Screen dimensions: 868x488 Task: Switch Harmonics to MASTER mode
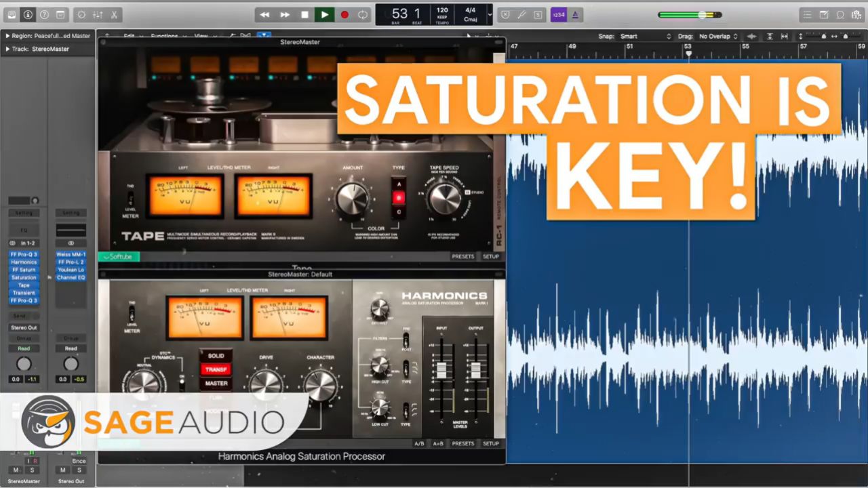click(217, 383)
